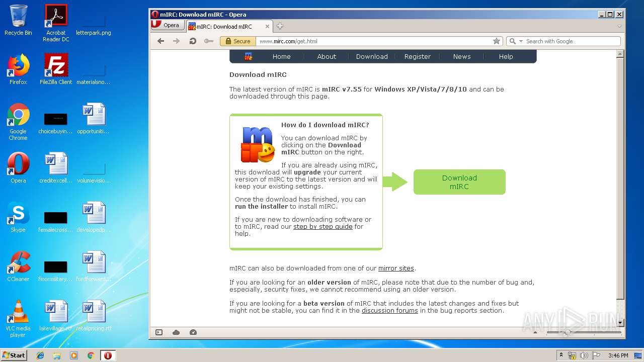
Task: Open Windows Explorer folder in taskbar
Action: tap(57, 355)
